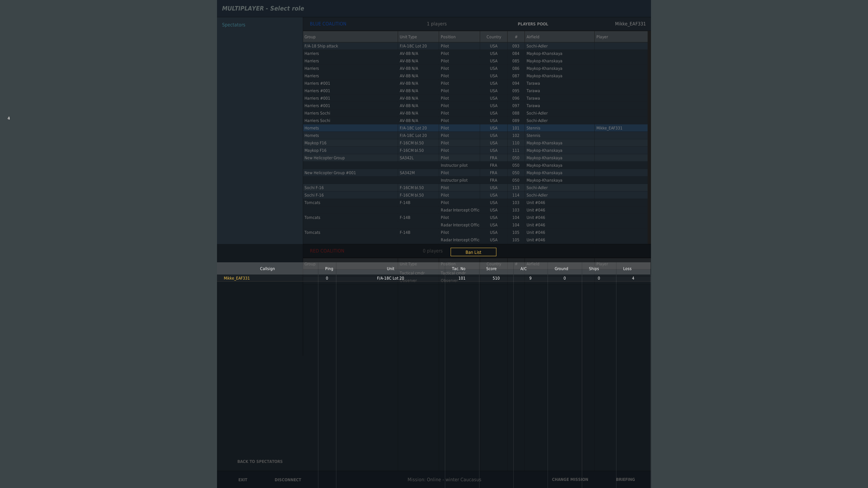Select SA342M Instructor pilot seat
Viewport: 868px width, 488px height.
click(x=475, y=180)
